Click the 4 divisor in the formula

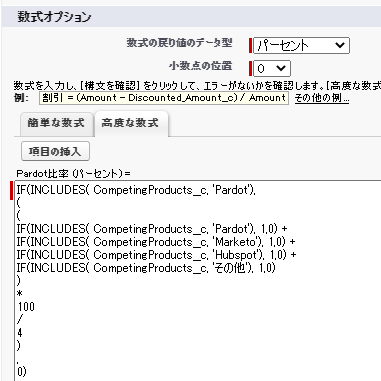click(20, 332)
